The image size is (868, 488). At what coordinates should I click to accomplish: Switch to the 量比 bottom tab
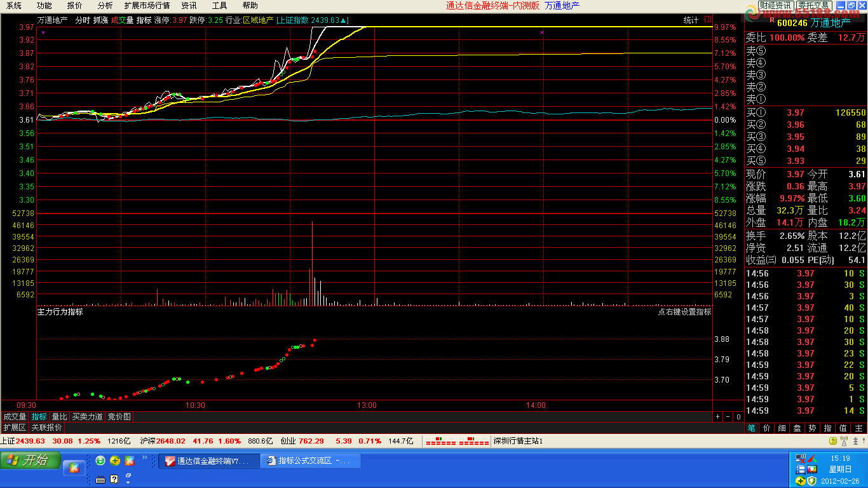[59, 417]
